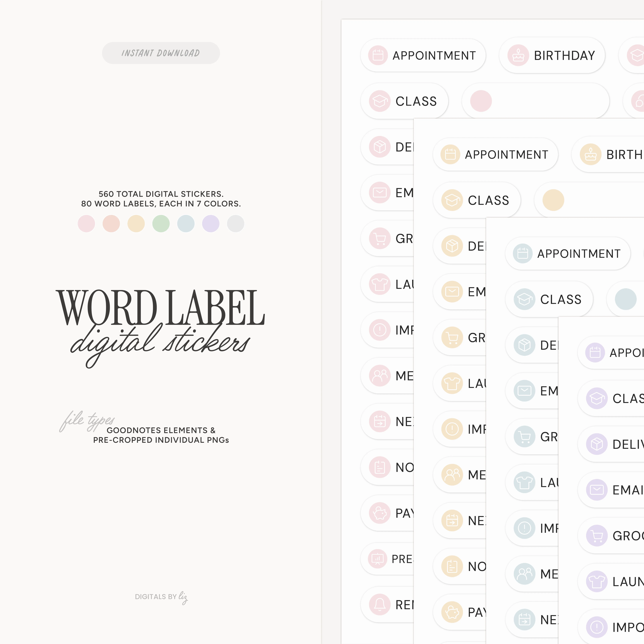Image resolution: width=644 pixels, height=644 pixels.
Task: Select the blue CLASS label sticker
Action: pos(549,299)
